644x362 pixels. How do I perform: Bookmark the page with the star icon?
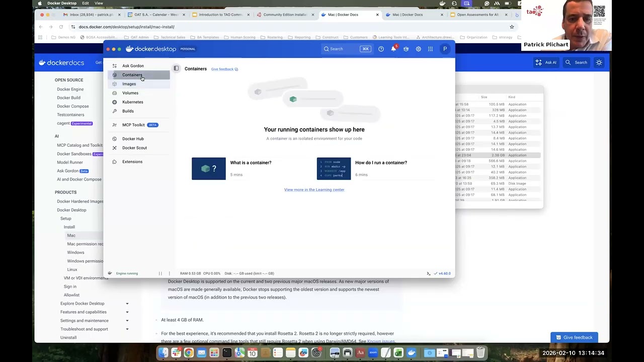pyautogui.click(x=512, y=27)
